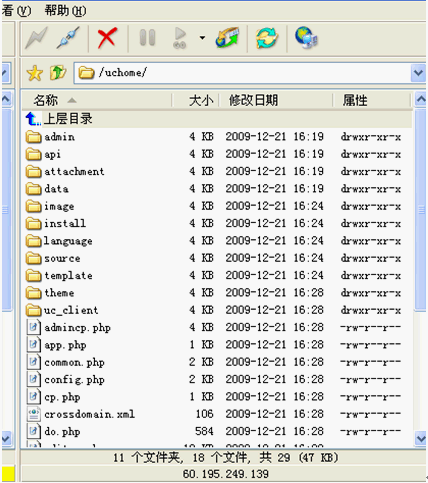Screen dimensions: 428x483
Task: Select the admin folder icon
Action: (34, 137)
